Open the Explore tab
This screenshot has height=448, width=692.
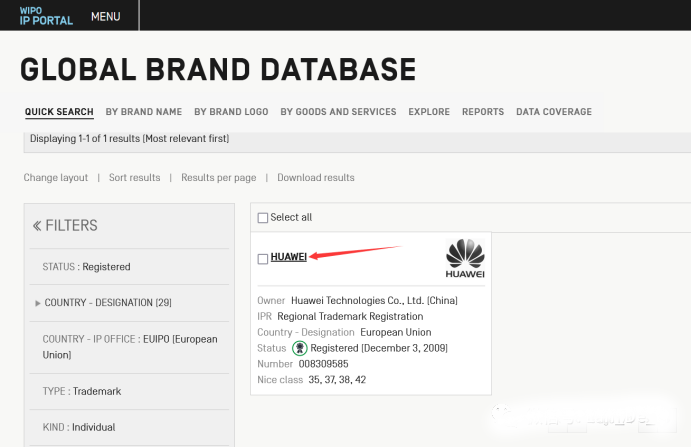tap(429, 112)
